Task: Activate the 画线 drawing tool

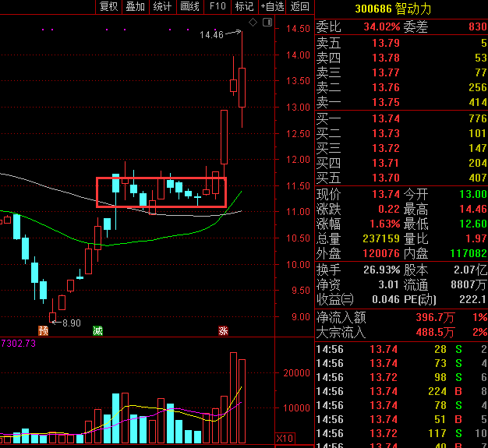Action: tap(190, 6)
